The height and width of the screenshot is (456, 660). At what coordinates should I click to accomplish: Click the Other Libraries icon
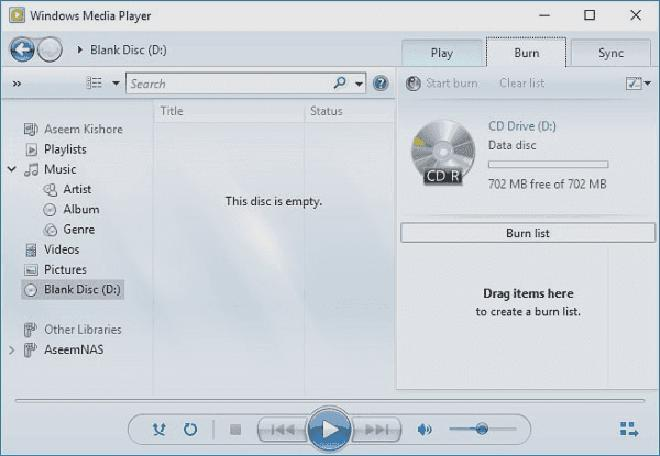(30, 329)
